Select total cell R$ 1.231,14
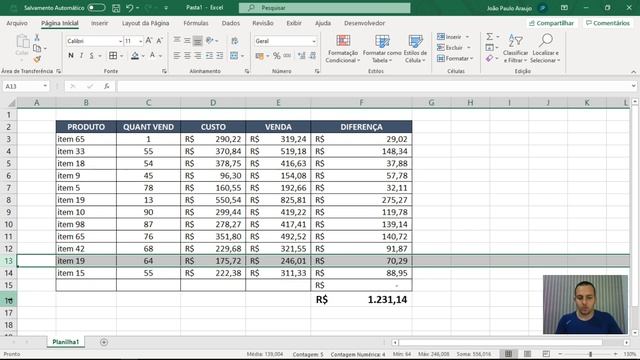640x360 pixels. tap(361, 300)
